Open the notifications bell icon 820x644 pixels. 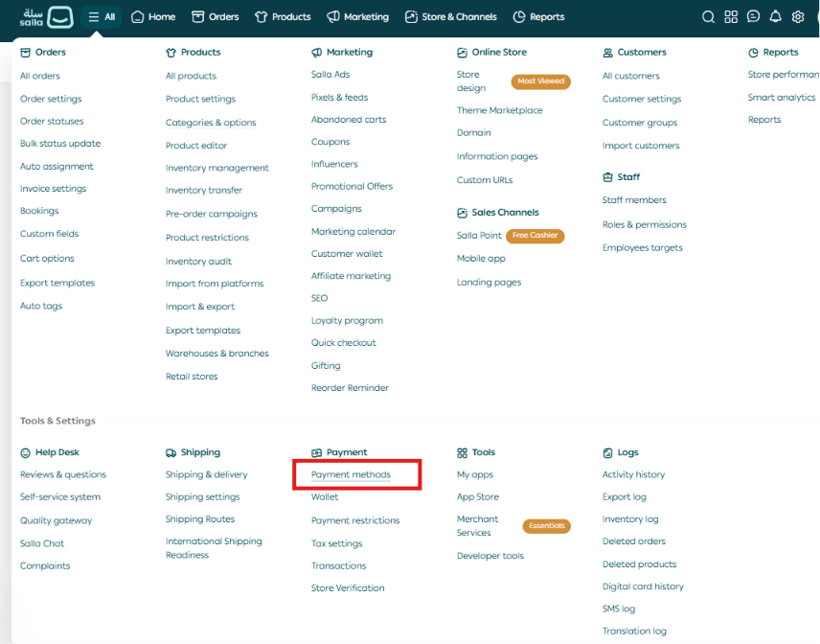pyautogui.click(x=776, y=16)
